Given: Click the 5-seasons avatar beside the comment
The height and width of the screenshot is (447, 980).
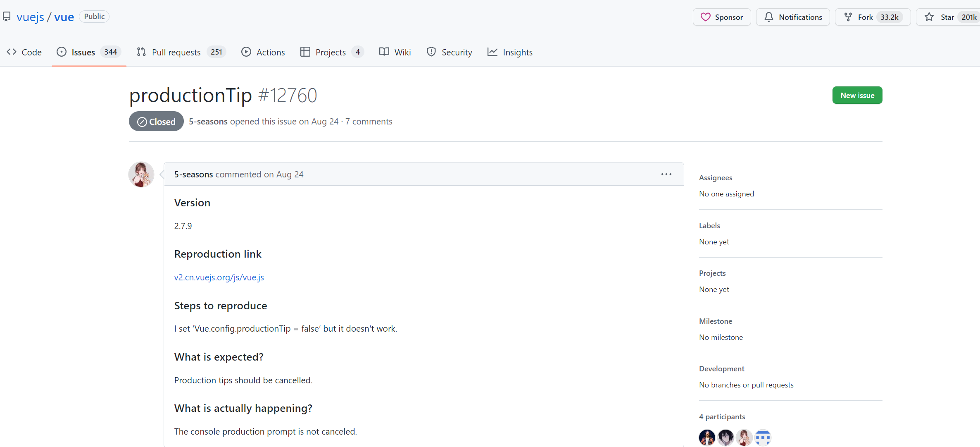Looking at the screenshot, I should point(141,174).
